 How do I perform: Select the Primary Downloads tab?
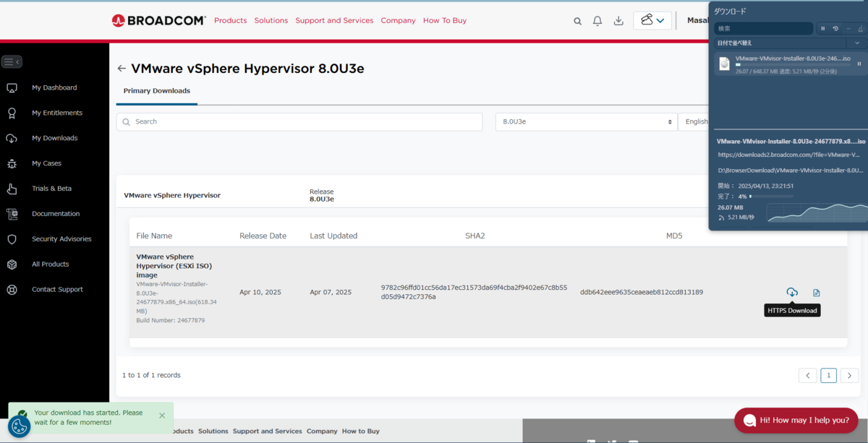click(x=156, y=91)
